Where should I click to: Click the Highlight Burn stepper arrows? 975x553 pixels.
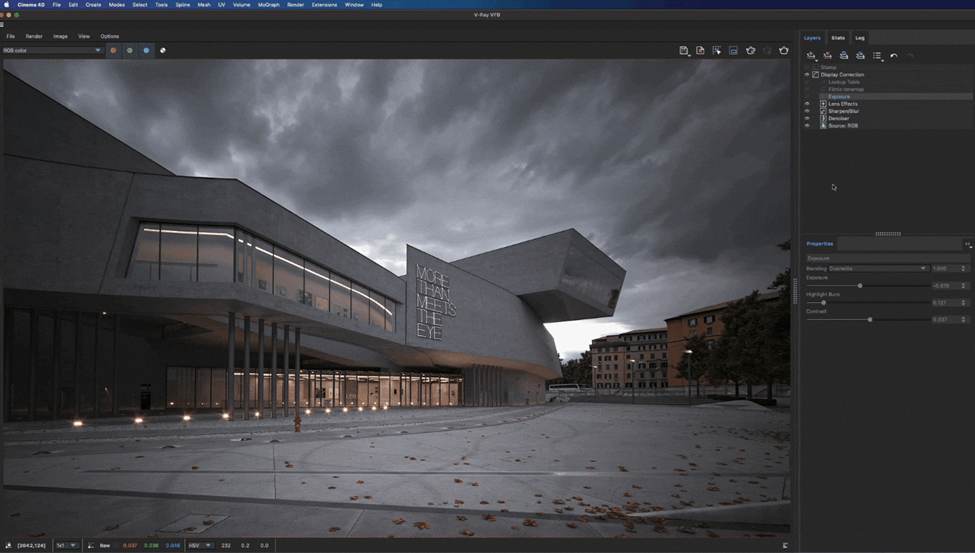point(963,302)
